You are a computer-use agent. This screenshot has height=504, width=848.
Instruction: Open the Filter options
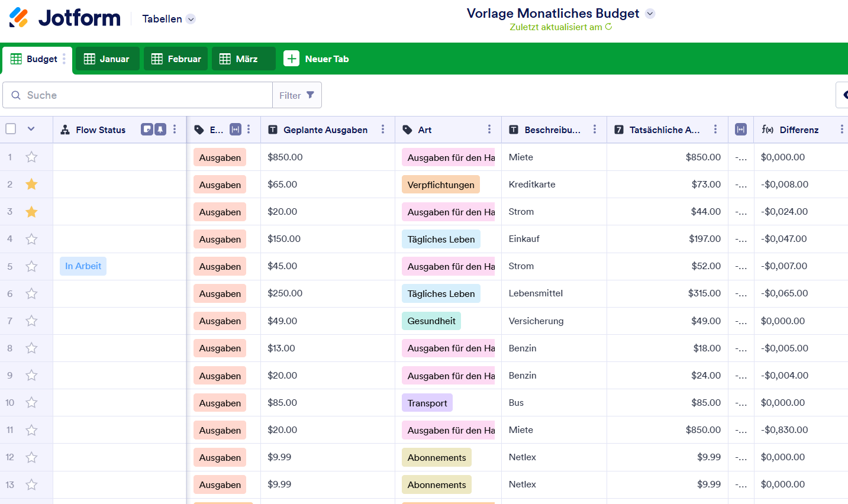click(x=296, y=95)
